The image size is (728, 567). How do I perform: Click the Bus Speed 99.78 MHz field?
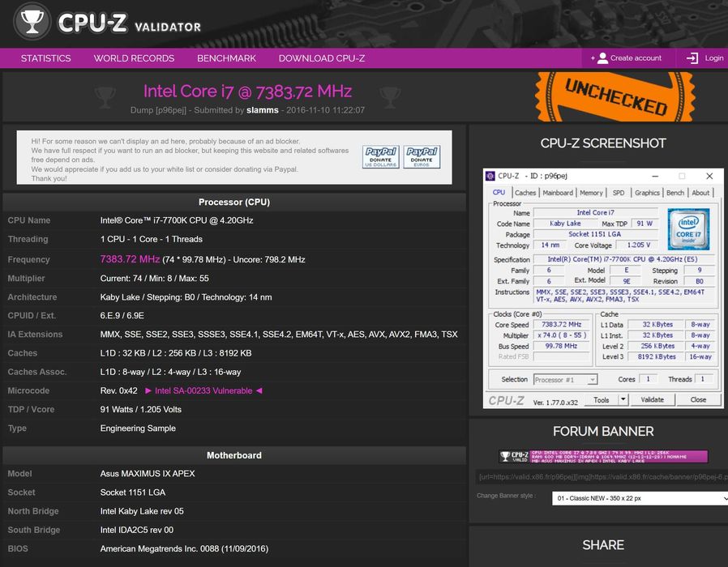pos(561,346)
